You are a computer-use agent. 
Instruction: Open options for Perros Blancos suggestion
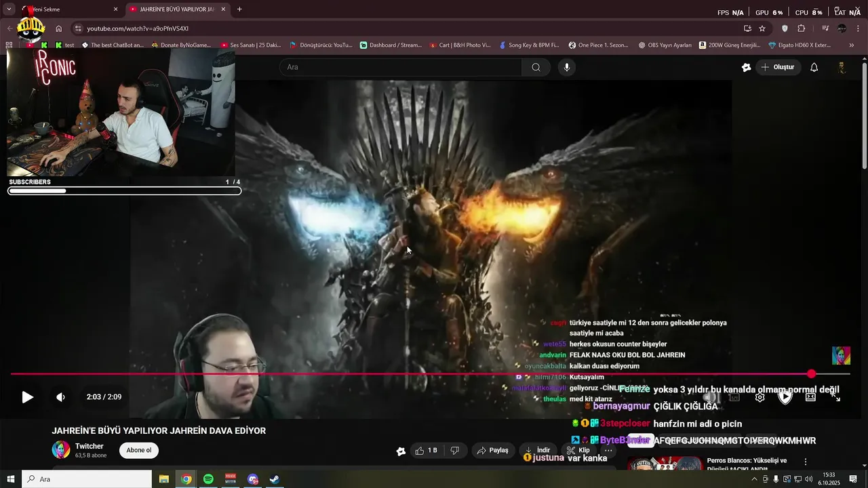(x=806, y=462)
